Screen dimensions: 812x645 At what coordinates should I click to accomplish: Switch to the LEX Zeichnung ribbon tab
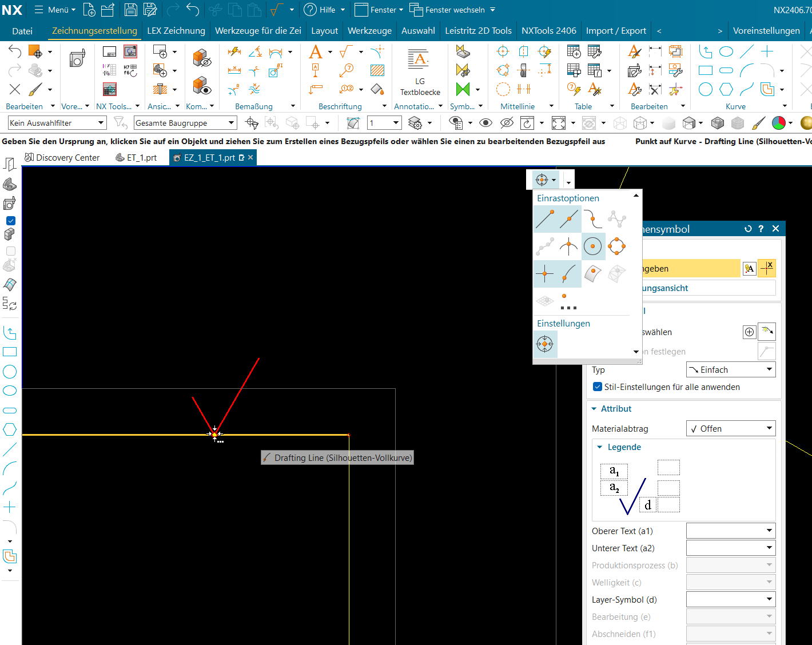[176, 31]
